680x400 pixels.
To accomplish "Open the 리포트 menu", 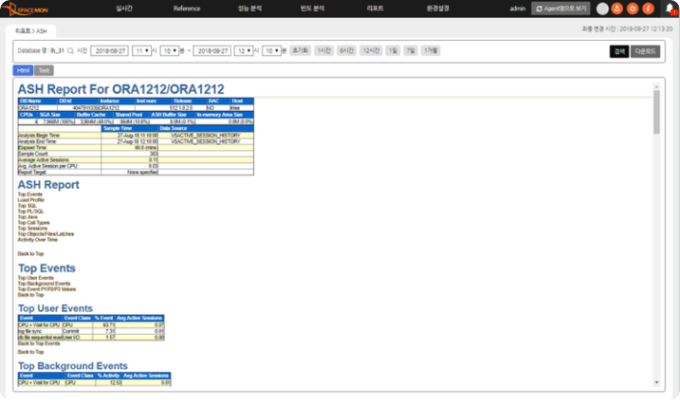I will (375, 8).
